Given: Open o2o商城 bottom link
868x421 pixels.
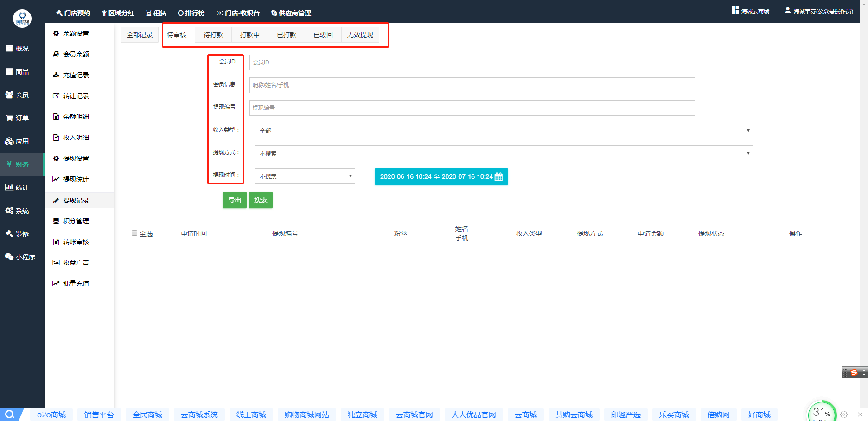Looking at the screenshot, I should pyautogui.click(x=51, y=415).
